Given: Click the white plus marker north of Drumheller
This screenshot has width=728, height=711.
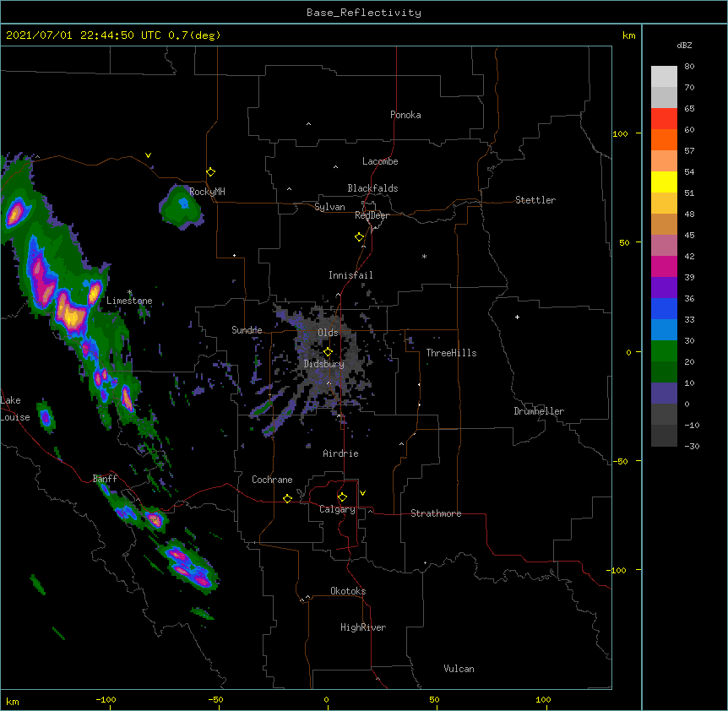Looking at the screenshot, I should [517, 317].
